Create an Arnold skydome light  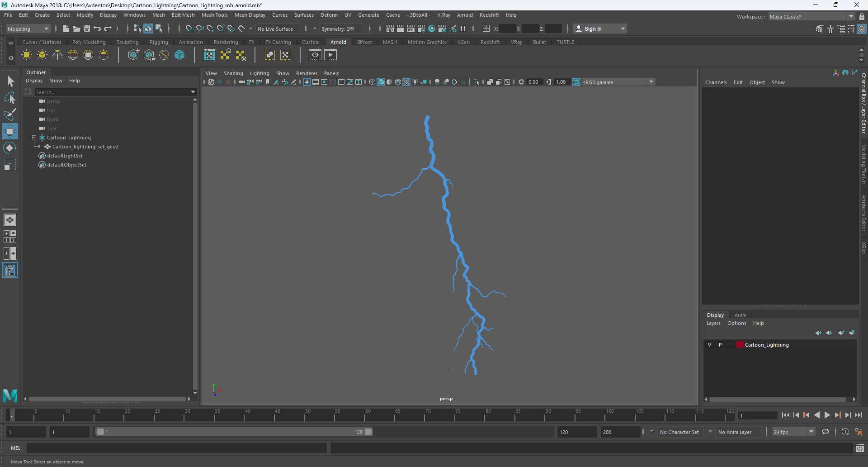pos(73,55)
